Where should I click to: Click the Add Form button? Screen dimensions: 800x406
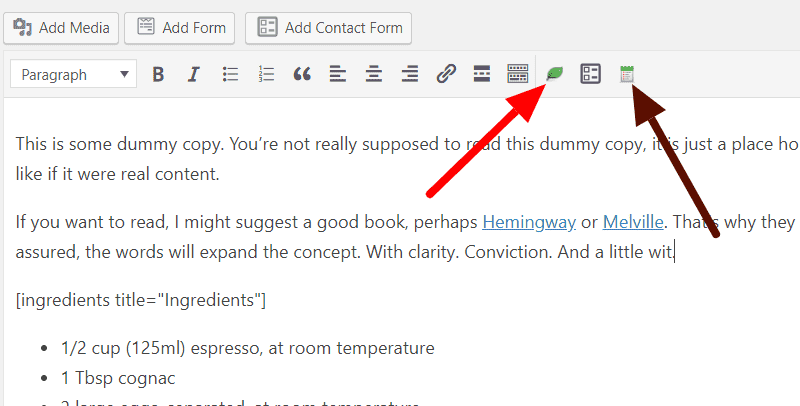[x=180, y=28]
